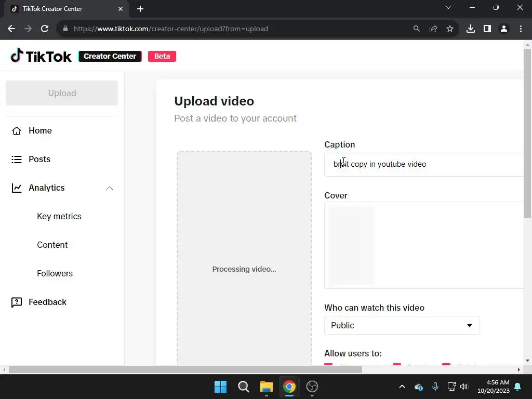Click the network display tray icon
The width and height of the screenshot is (532, 399).
pyautogui.click(x=451, y=387)
